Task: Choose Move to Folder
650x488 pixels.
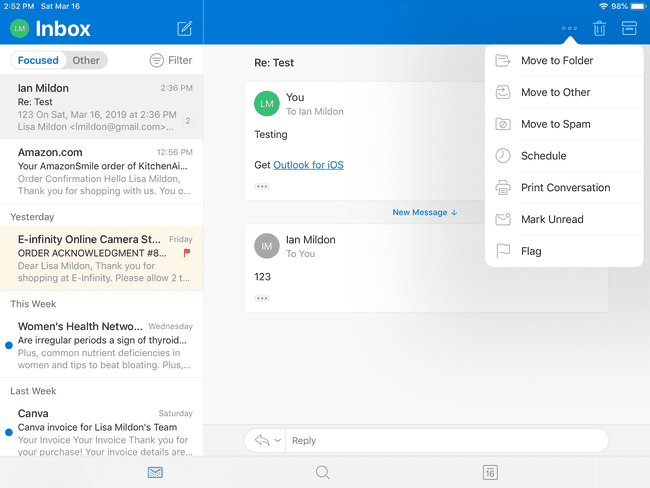Action: (x=564, y=61)
